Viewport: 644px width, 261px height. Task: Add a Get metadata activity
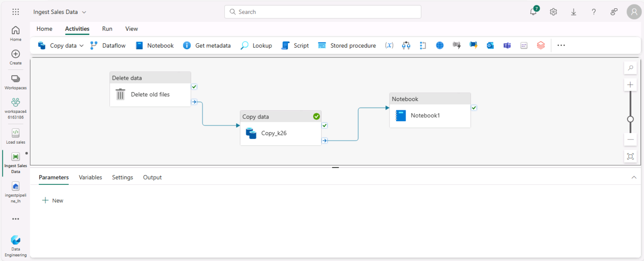tap(207, 45)
